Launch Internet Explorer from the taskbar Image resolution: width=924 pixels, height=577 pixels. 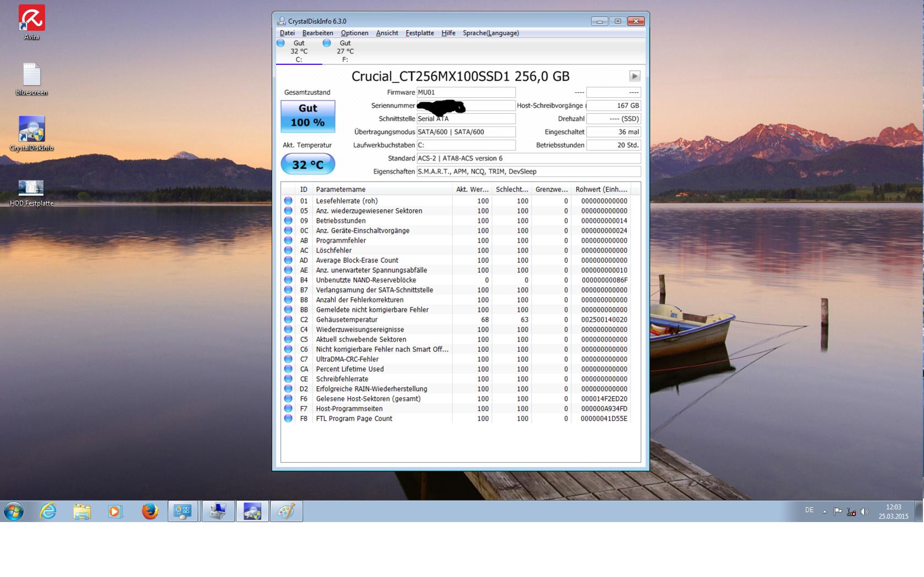pos(48,512)
